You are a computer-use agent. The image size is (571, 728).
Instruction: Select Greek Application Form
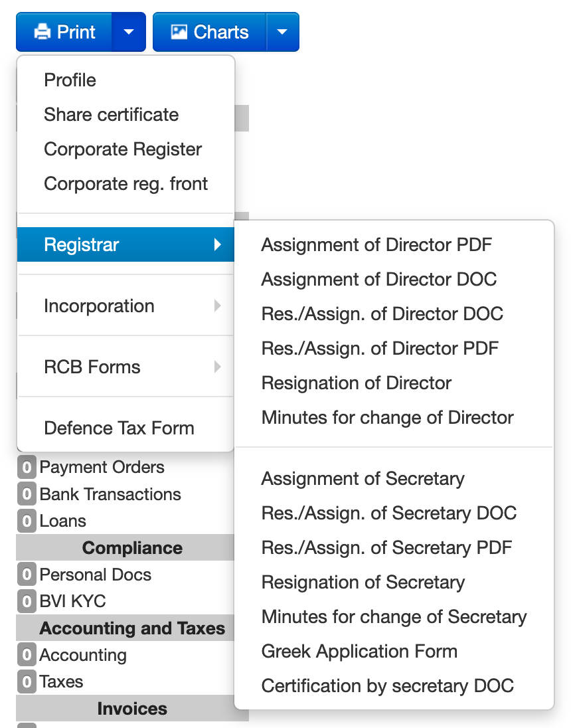click(359, 652)
